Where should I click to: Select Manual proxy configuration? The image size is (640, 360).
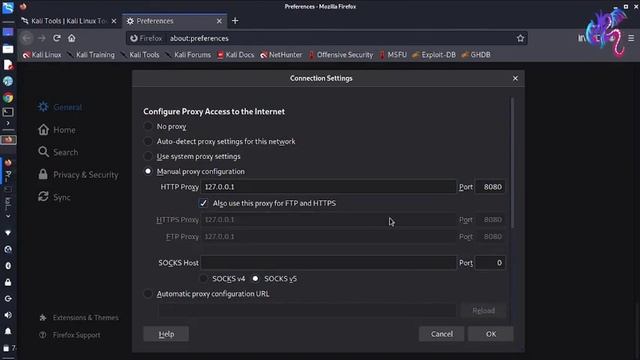tap(148, 171)
